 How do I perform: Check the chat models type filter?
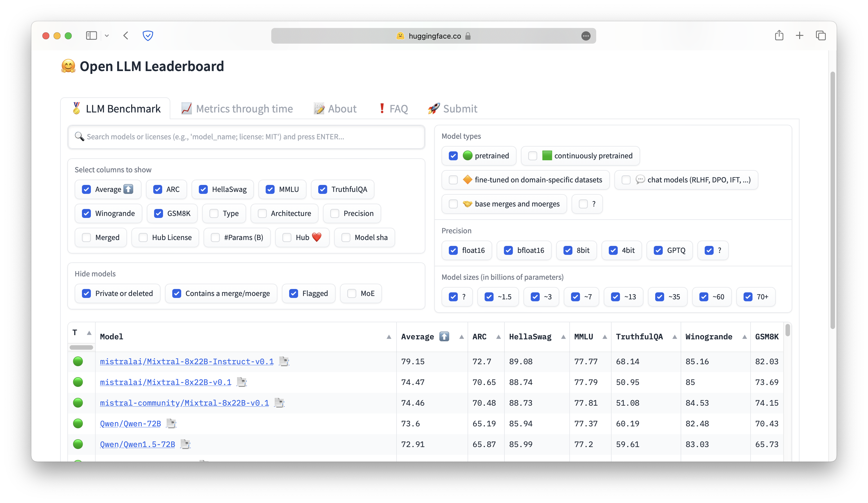tap(626, 180)
